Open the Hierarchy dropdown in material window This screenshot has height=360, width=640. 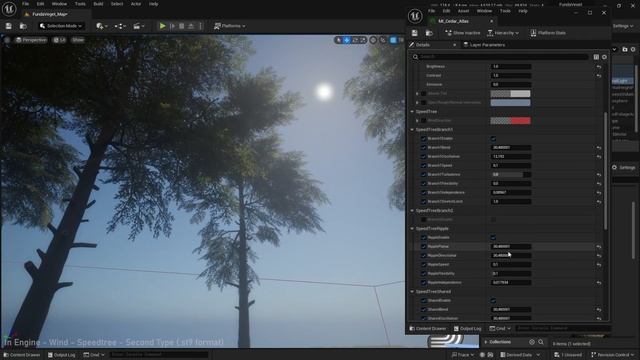tap(503, 33)
